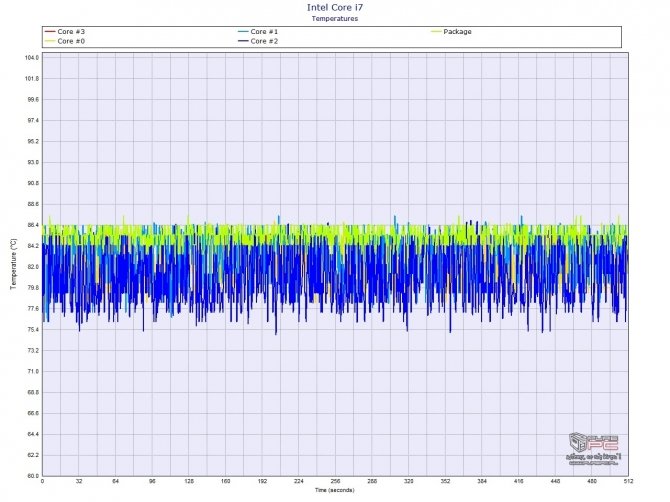Click the 79.8 y-axis value

click(x=32, y=288)
